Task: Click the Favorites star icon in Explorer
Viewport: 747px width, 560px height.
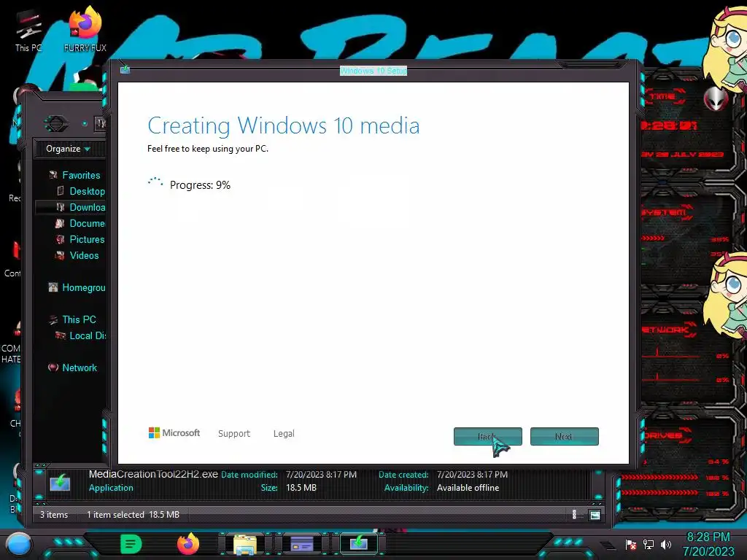Action: [53, 175]
